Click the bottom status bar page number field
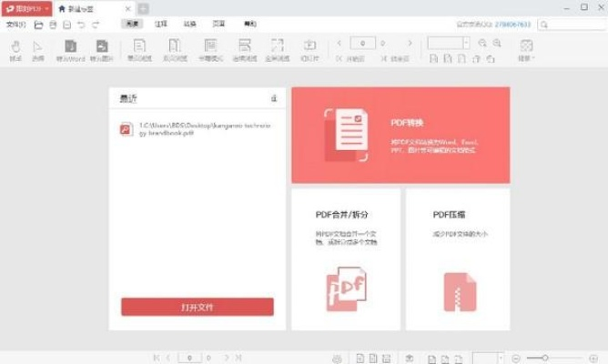 (x=189, y=358)
